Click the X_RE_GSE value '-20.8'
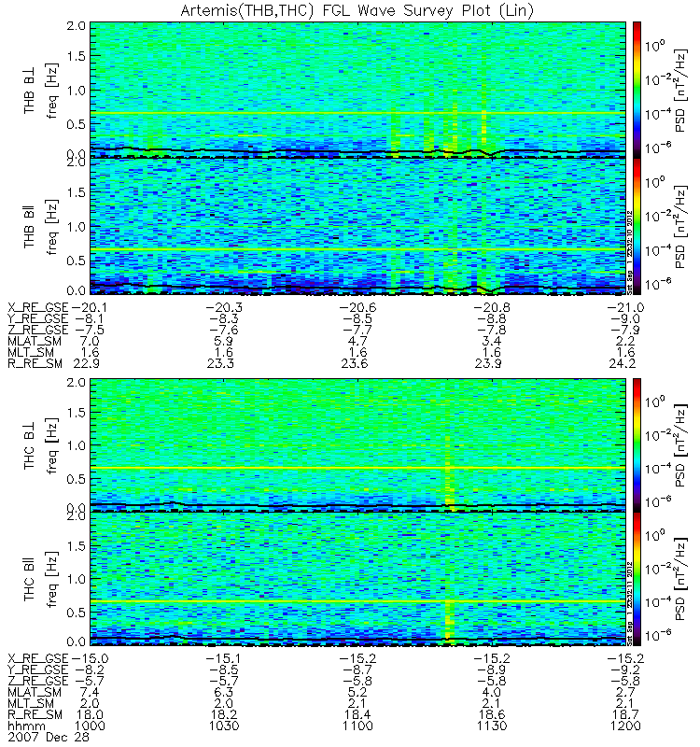The image size is (700, 747). [x=492, y=308]
